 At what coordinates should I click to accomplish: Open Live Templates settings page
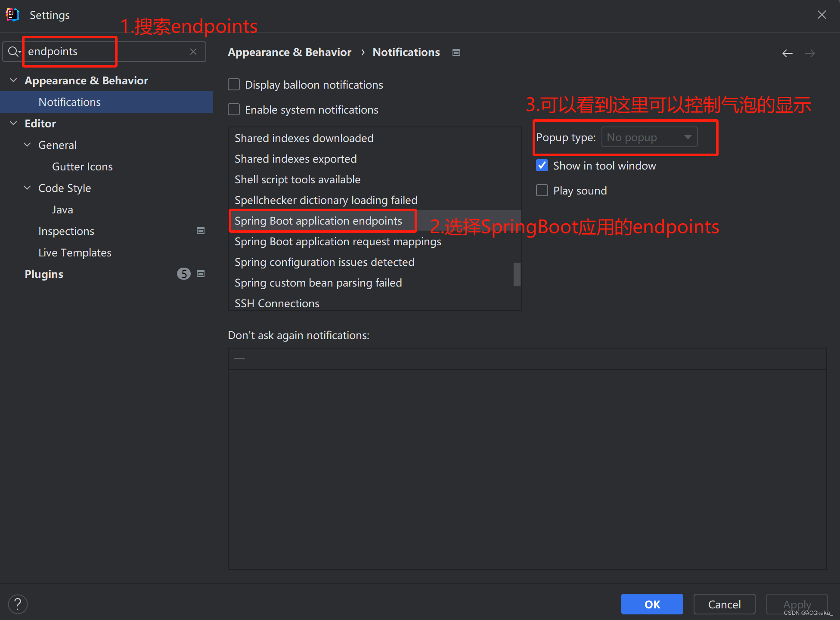75,253
